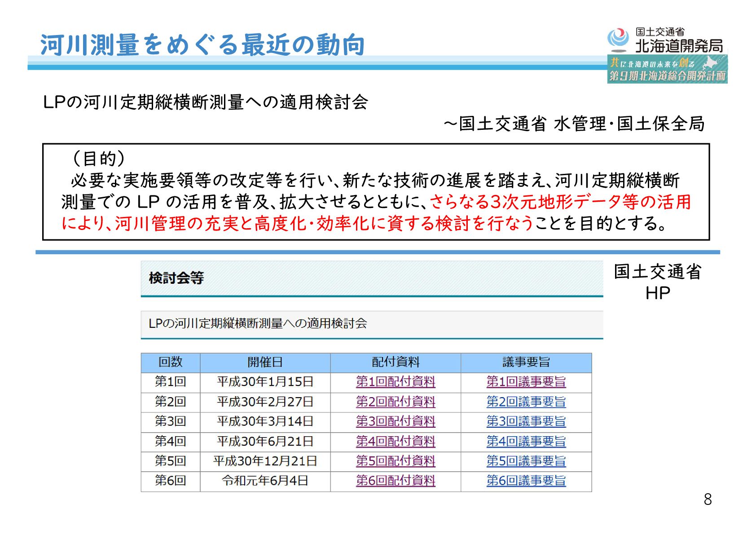
Task: Select the date 平成30年2月27日
Action: [265, 402]
